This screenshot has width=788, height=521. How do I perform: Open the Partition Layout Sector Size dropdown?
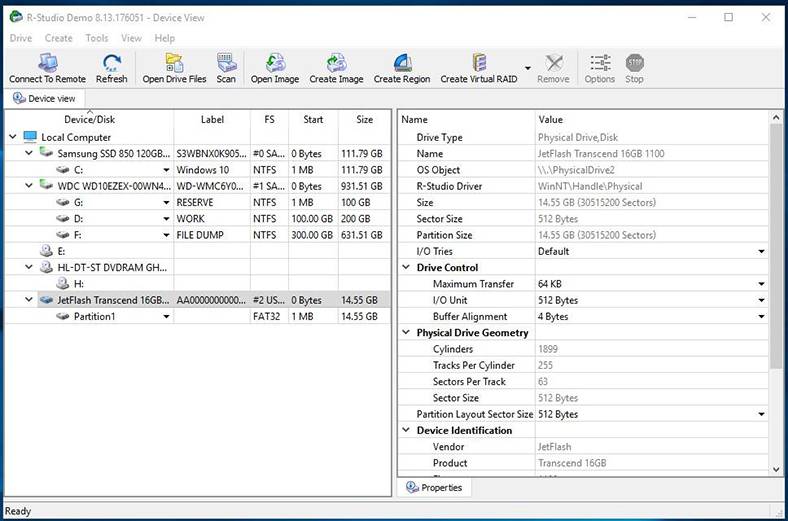click(x=761, y=414)
